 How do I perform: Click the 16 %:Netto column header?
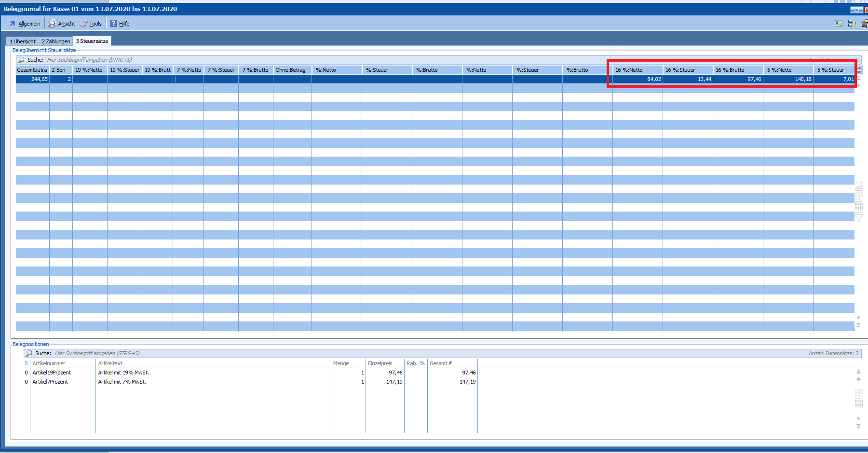[637, 70]
